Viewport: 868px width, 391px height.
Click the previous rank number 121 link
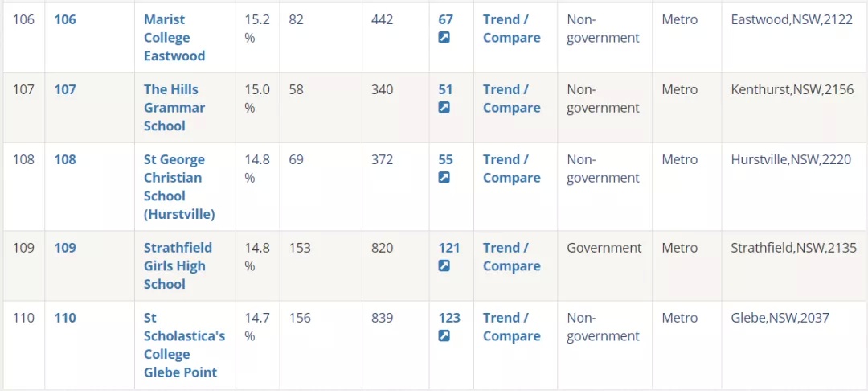[449, 248]
